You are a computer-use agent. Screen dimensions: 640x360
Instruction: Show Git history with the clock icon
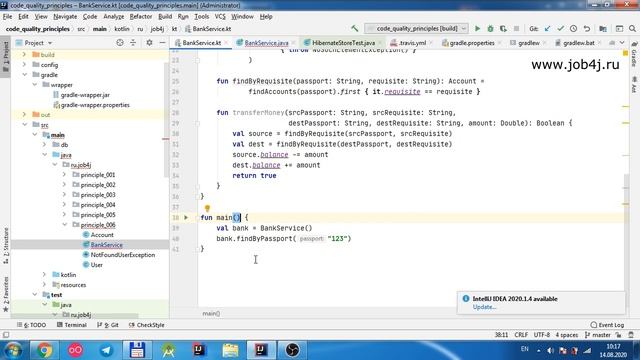(x=573, y=29)
